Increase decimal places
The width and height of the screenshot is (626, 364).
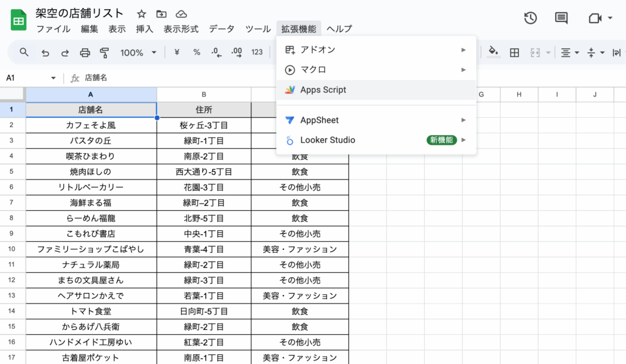click(237, 53)
